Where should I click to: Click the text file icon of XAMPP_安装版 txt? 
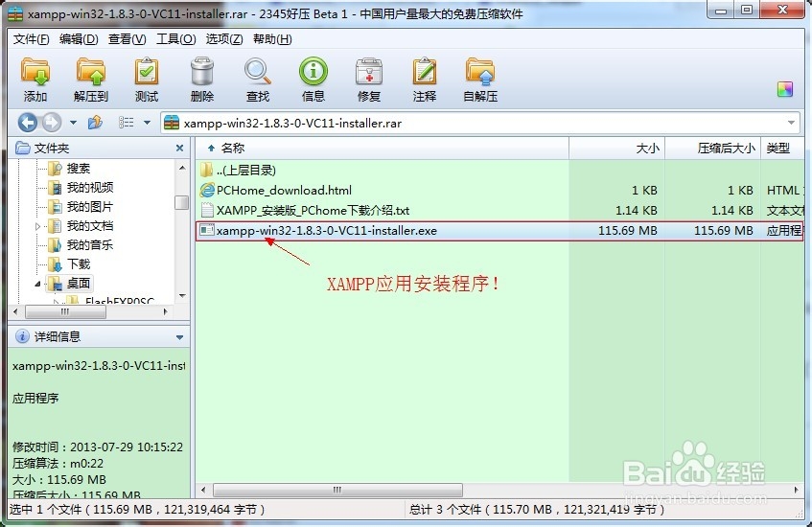[207, 210]
